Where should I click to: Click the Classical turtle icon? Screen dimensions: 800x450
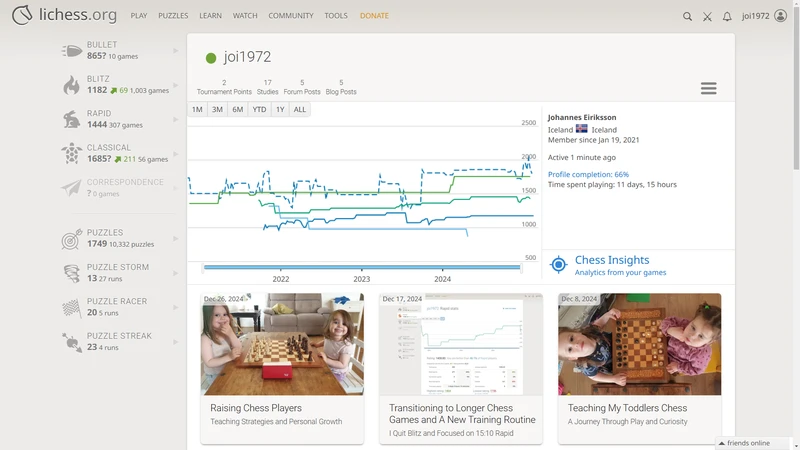[x=72, y=154]
